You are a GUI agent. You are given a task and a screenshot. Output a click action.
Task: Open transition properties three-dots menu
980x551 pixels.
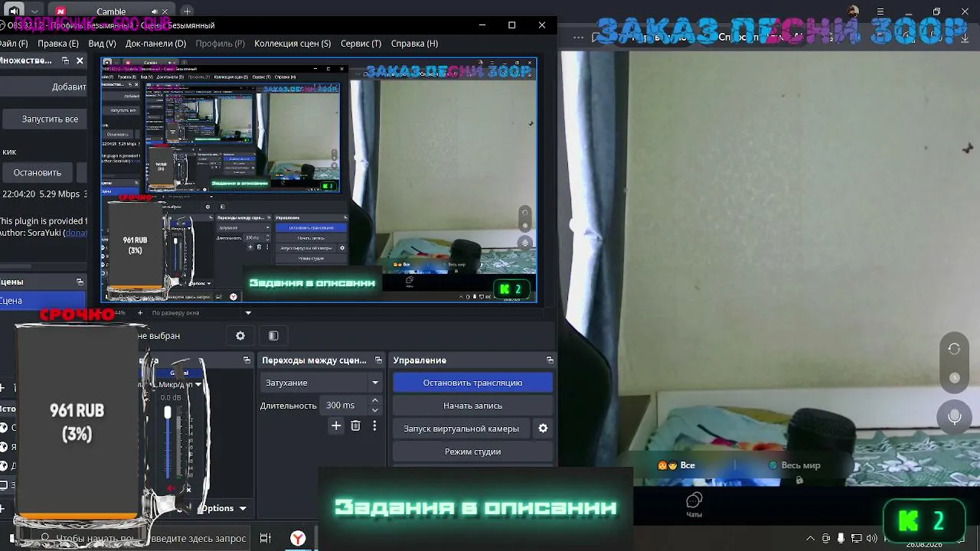[x=374, y=426]
